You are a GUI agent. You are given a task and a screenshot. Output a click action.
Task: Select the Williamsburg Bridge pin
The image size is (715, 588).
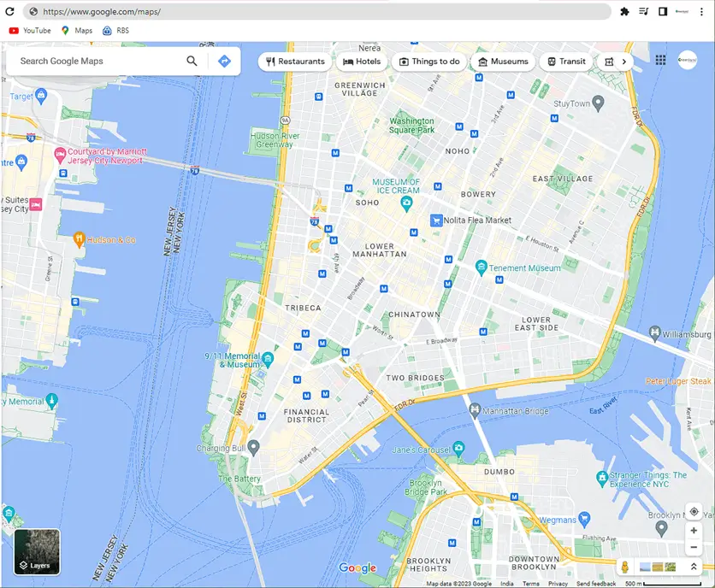pyautogui.click(x=655, y=332)
